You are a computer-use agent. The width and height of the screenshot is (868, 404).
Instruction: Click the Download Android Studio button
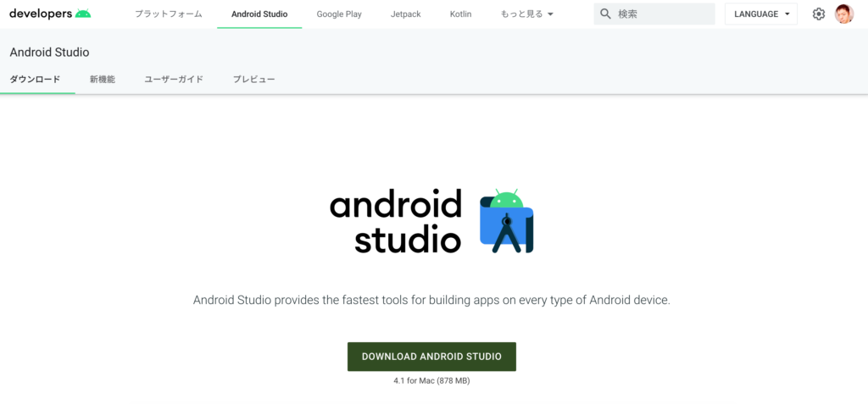pos(431,357)
